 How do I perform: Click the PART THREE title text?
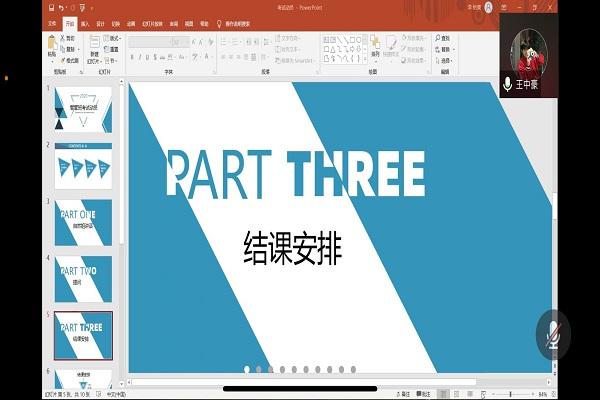click(295, 175)
